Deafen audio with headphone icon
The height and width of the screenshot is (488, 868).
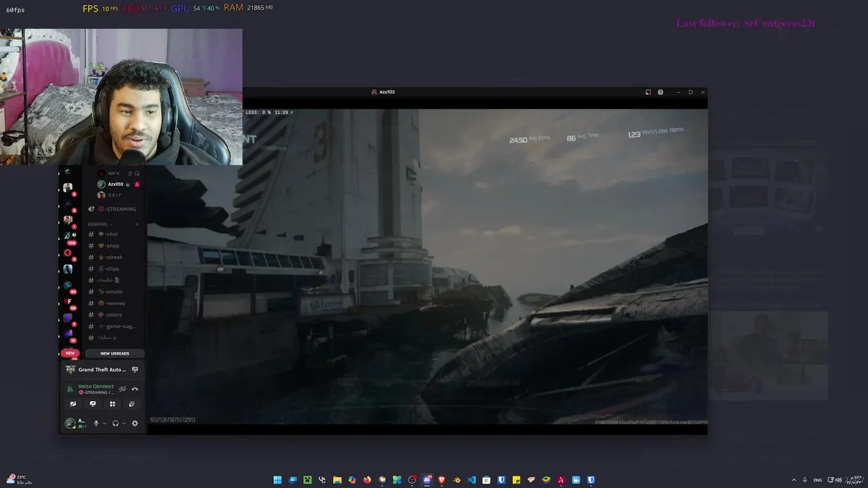pyautogui.click(x=115, y=424)
